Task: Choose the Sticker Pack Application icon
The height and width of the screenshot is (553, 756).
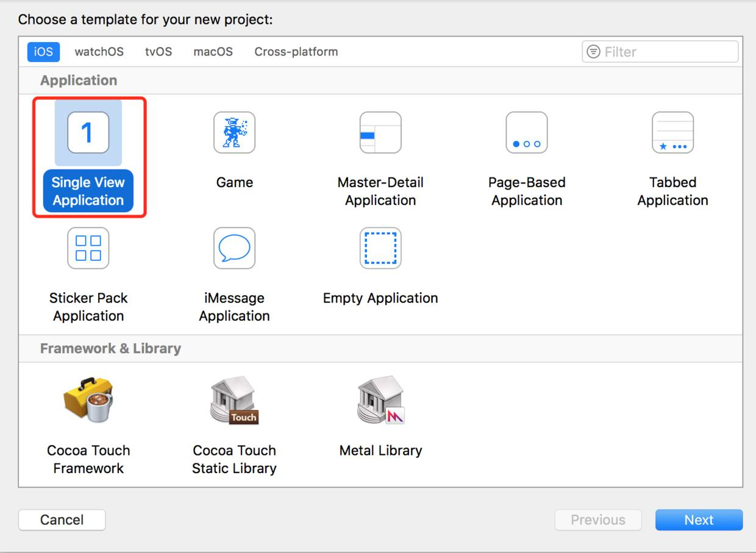Action: (x=88, y=248)
